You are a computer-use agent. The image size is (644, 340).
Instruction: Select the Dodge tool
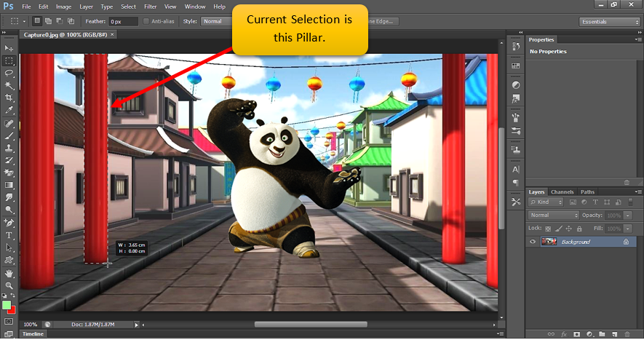(9, 210)
